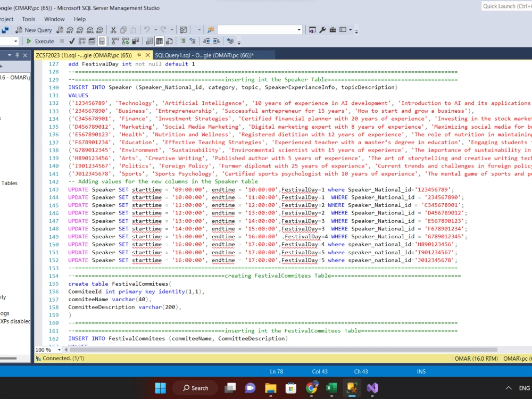Click the Cut icon on the toolbar
The height and width of the screenshot is (399, 532).
pyautogui.click(x=113, y=30)
